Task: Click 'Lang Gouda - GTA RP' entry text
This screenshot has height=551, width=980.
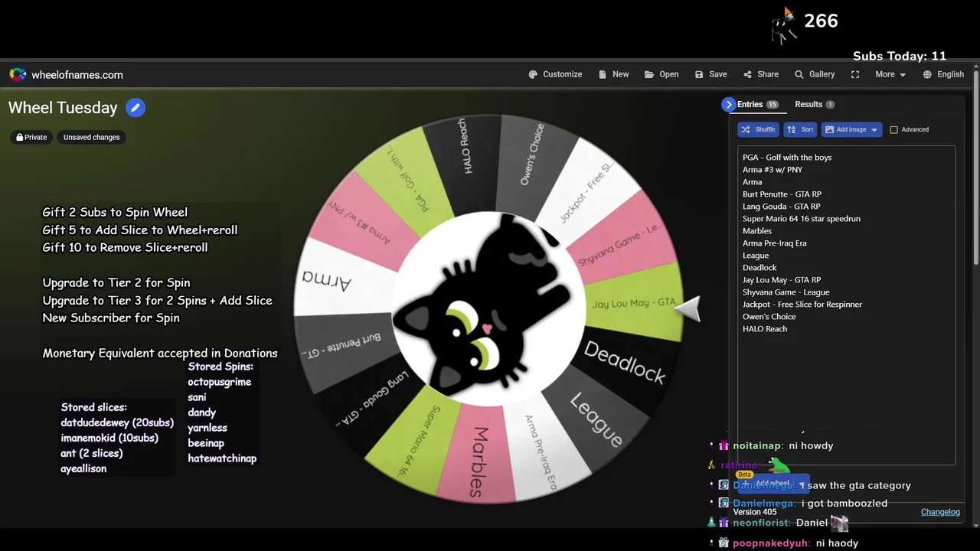Action: click(781, 207)
